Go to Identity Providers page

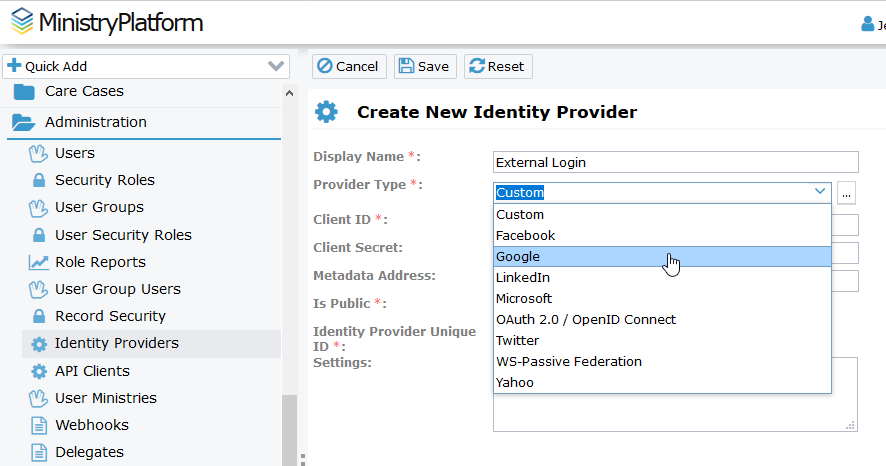[116, 343]
